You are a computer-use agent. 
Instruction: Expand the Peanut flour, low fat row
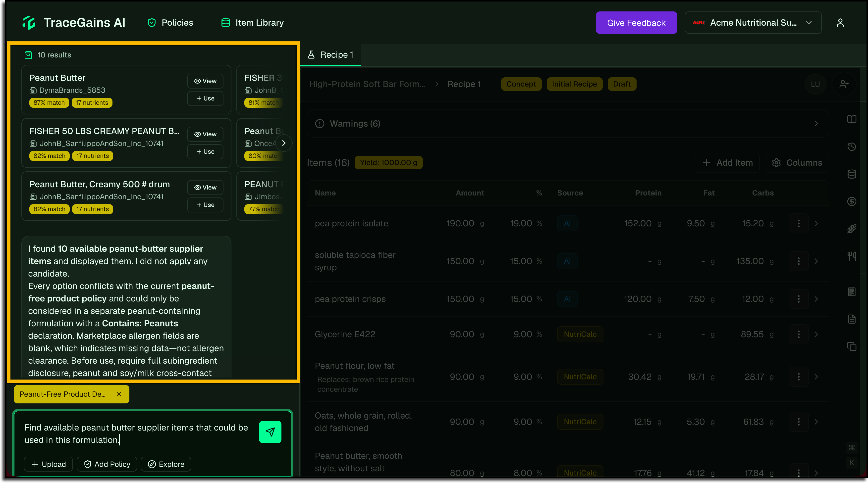coord(816,377)
